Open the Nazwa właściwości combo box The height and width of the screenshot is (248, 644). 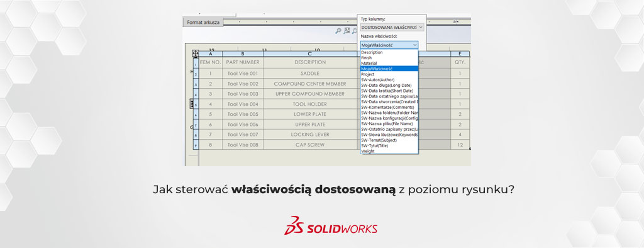click(x=389, y=45)
